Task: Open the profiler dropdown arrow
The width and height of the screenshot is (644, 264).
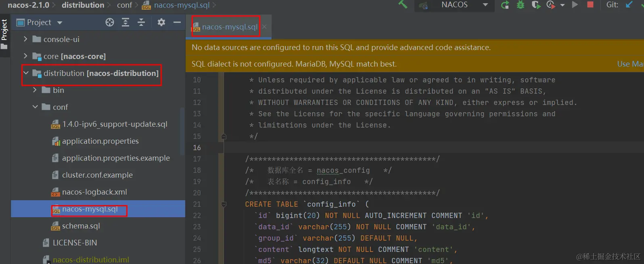Action: pos(562,5)
